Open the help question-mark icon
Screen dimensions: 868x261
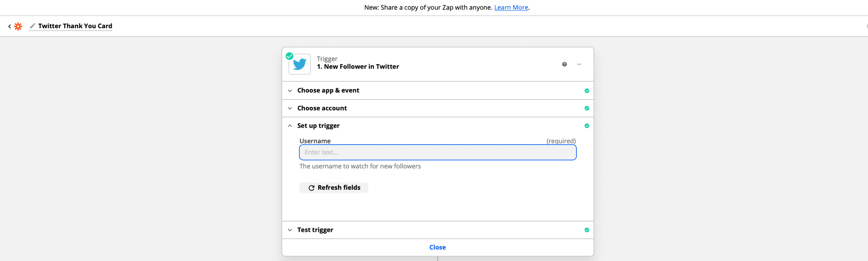(564, 64)
